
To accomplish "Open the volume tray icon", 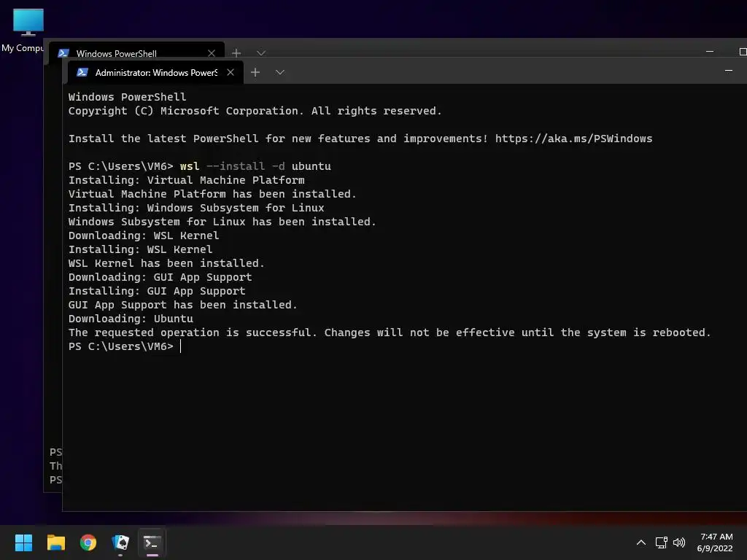I will point(679,542).
